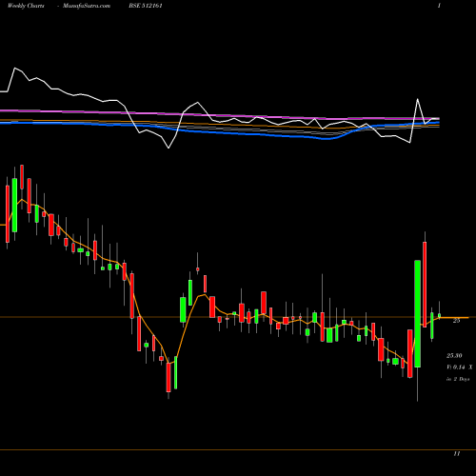Click the 25.30 closing price value
The width and height of the screenshot is (476, 476).
coord(454,356)
